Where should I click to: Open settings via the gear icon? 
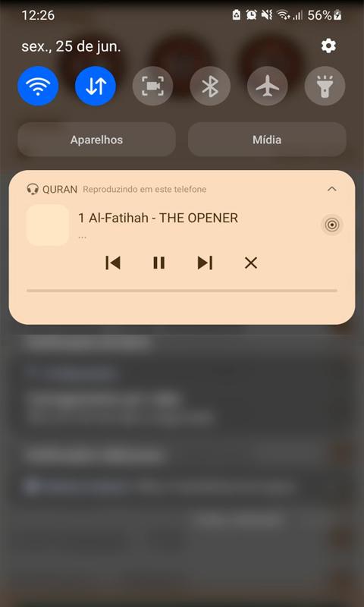pos(328,46)
